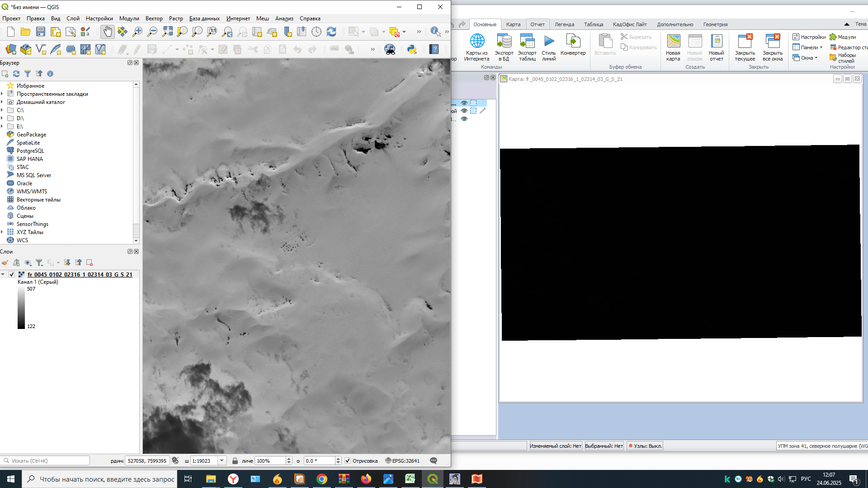Open Data Source Manager icon
Screen dimensions: 868x488
coord(11,49)
